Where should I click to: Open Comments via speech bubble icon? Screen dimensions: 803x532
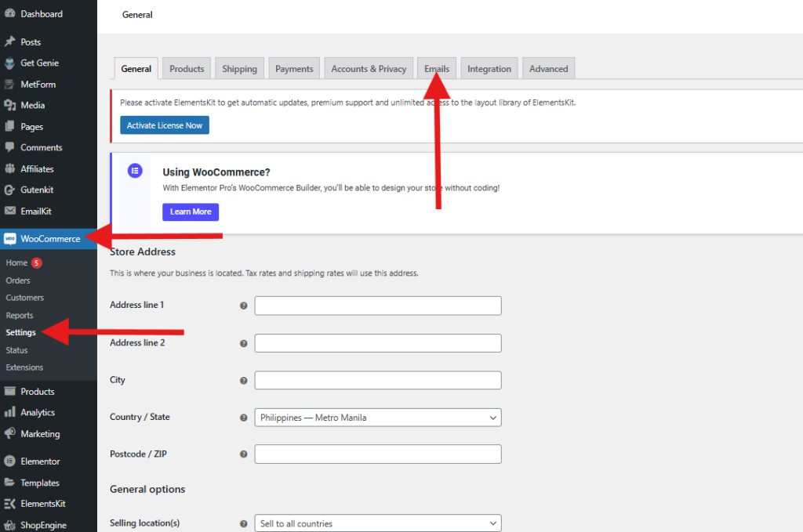tap(9, 147)
